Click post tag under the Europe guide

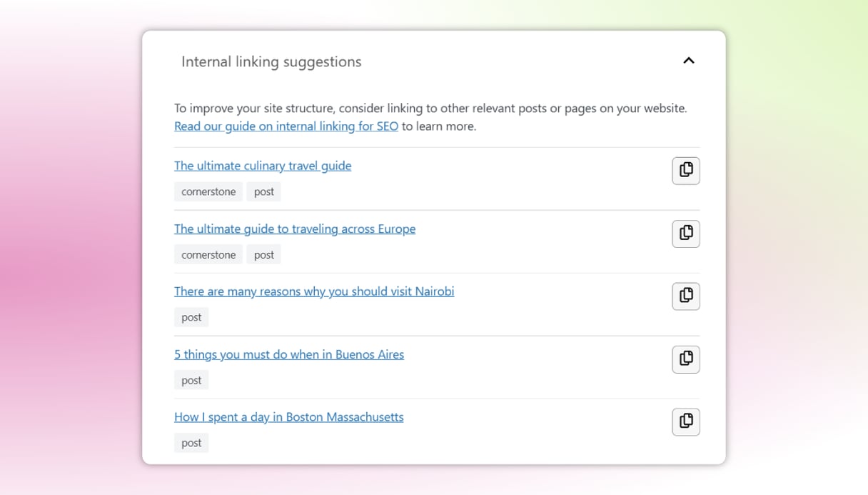point(264,255)
